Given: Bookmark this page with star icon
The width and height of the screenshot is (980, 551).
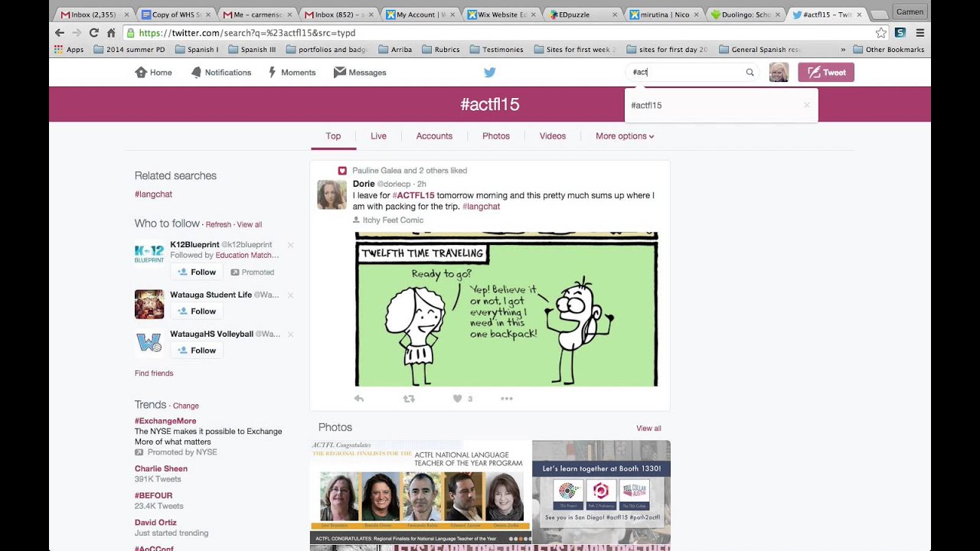Looking at the screenshot, I should point(881,33).
